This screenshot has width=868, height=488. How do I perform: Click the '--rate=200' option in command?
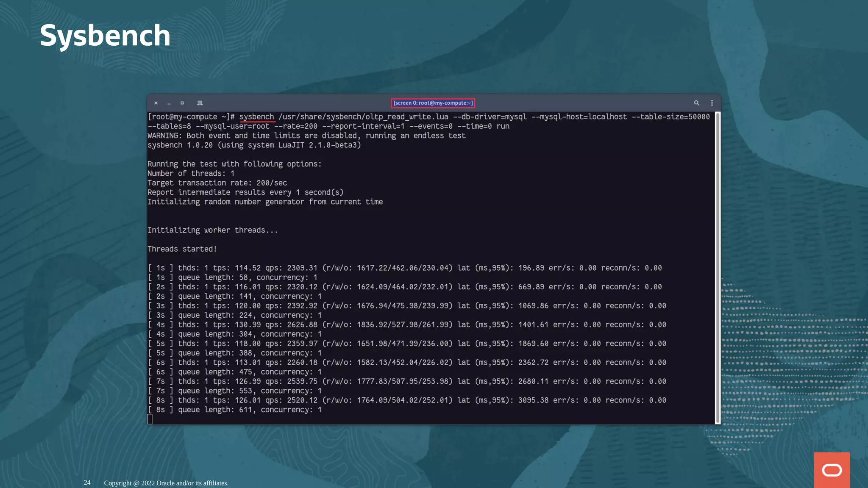click(295, 126)
